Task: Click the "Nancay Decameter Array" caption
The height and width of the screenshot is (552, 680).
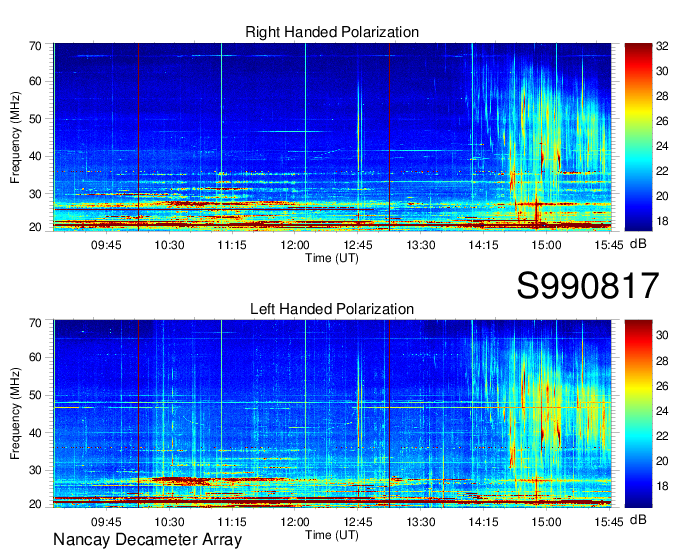Action: coord(147,539)
